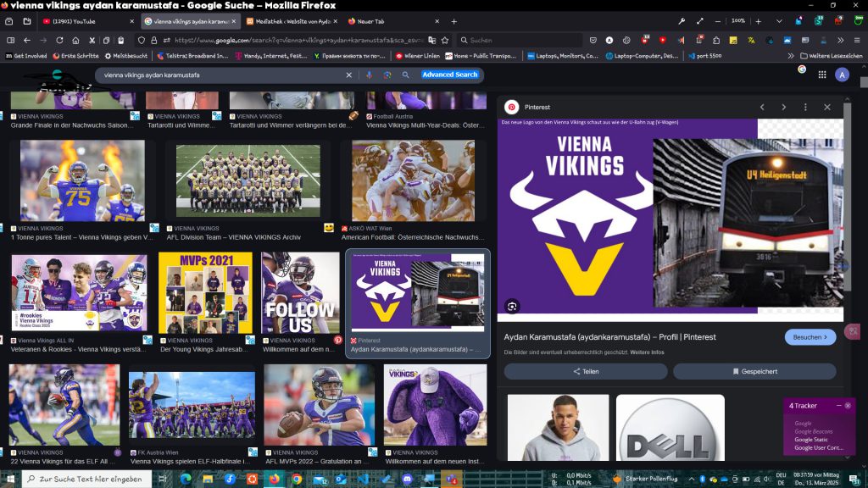Close the image preview panel

[x=827, y=108]
